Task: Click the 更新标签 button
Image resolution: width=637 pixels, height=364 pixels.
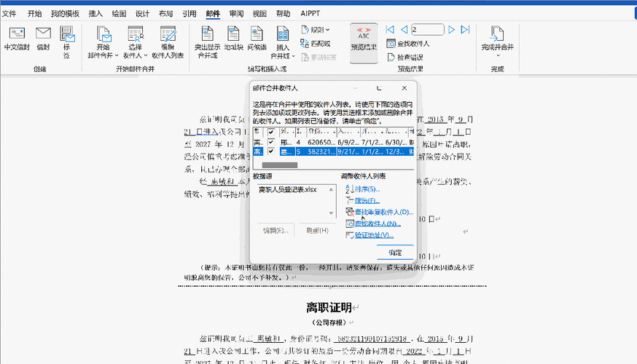Action: [319, 58]
